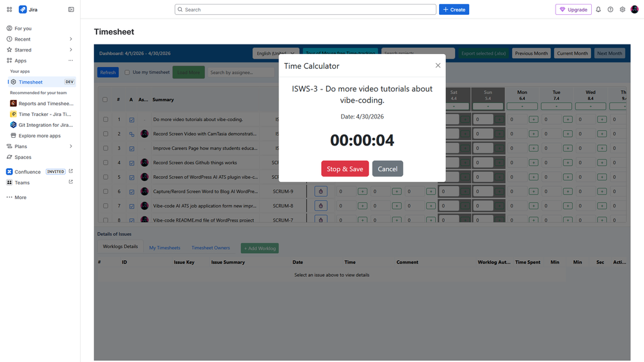Click Explore more apps
Screen dimensions: 644x362
[x=39, y=135]
